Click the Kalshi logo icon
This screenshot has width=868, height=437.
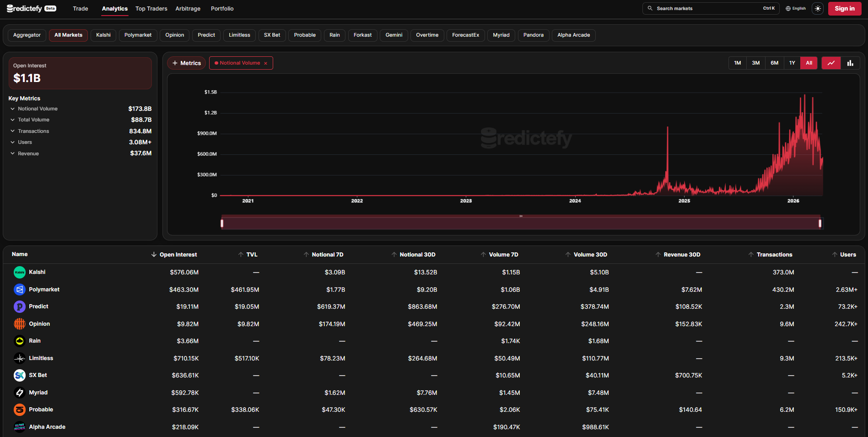[x=20, y=273]
